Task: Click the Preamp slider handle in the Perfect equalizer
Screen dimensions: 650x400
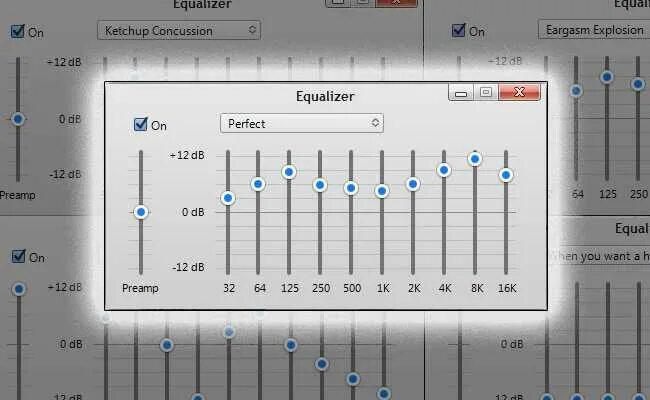Action: coord(141,212)
